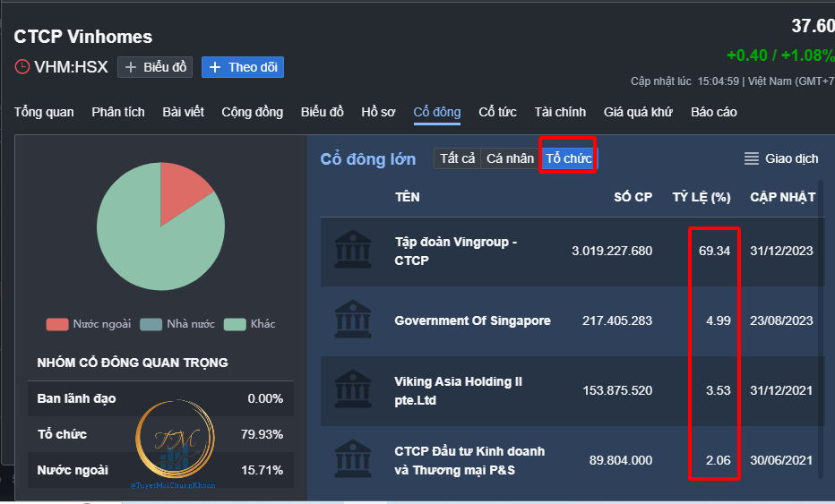Open the Tổng quan tab
The height and width of the screenshot is (504, 835).
point(43,112)
